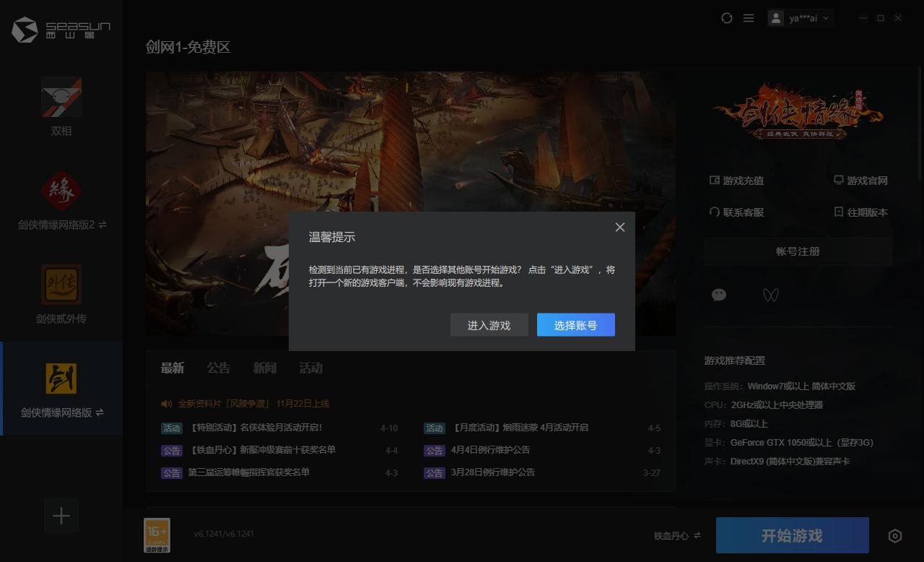Open 4月4日例行维护公告 item
The height and width of the screenshot is (562, 924).
tap(490, 450)
